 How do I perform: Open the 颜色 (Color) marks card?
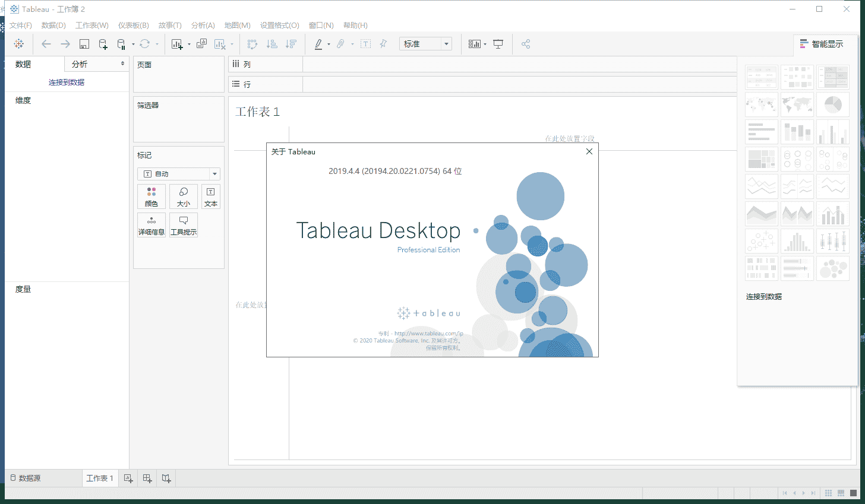[151, 196]
